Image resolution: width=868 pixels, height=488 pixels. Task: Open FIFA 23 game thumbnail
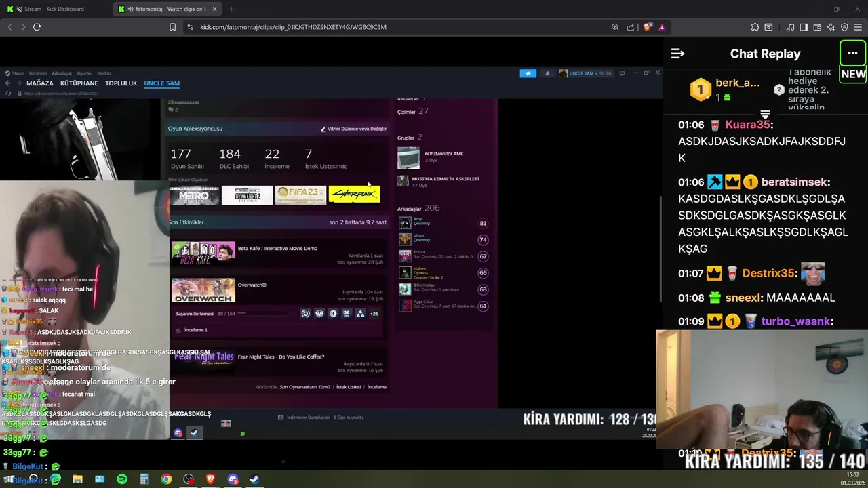pos(300,195)
